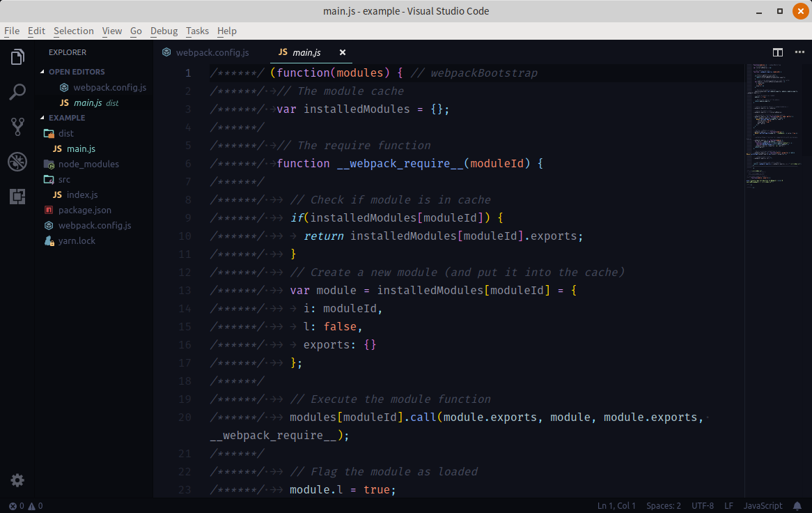
Task: Open the Edit menu
Action: coord(36,31)
